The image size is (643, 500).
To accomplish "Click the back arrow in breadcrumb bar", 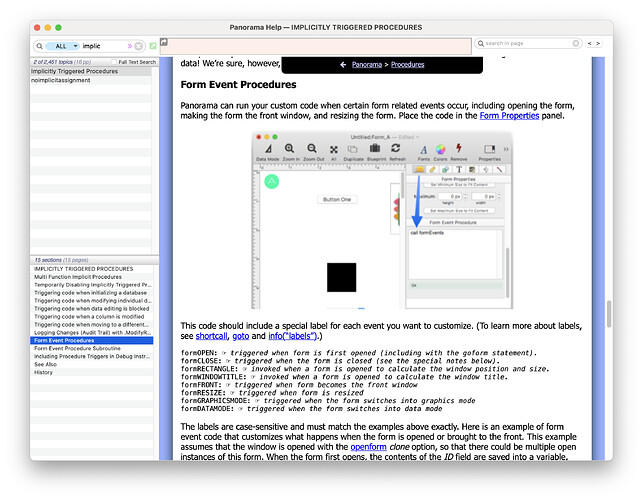I will tap(343, 64).
